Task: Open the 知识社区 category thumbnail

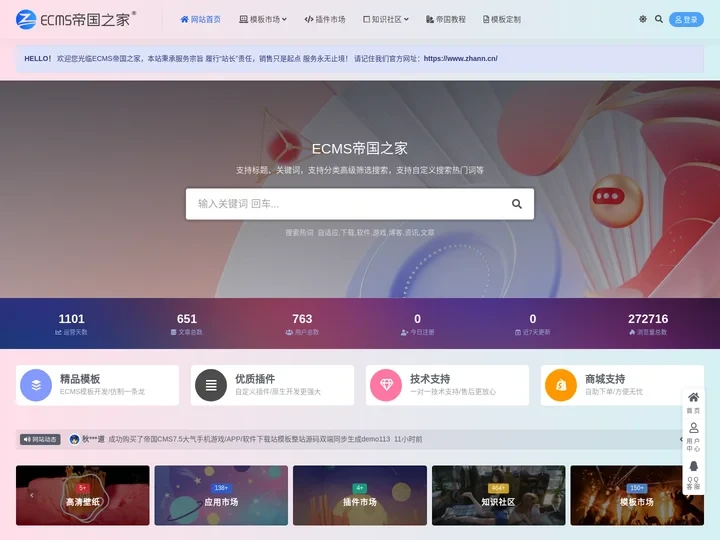Action: click(499, 495)
